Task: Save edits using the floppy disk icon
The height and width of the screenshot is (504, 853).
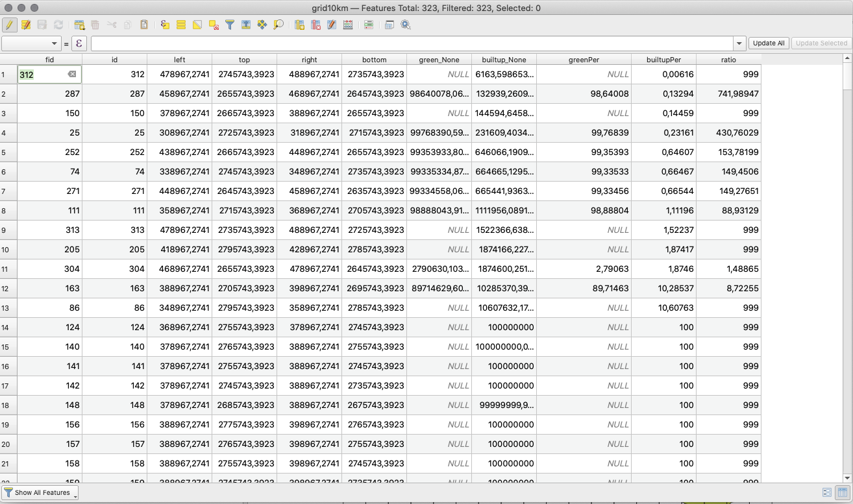Action: click(x=42, y=25)
